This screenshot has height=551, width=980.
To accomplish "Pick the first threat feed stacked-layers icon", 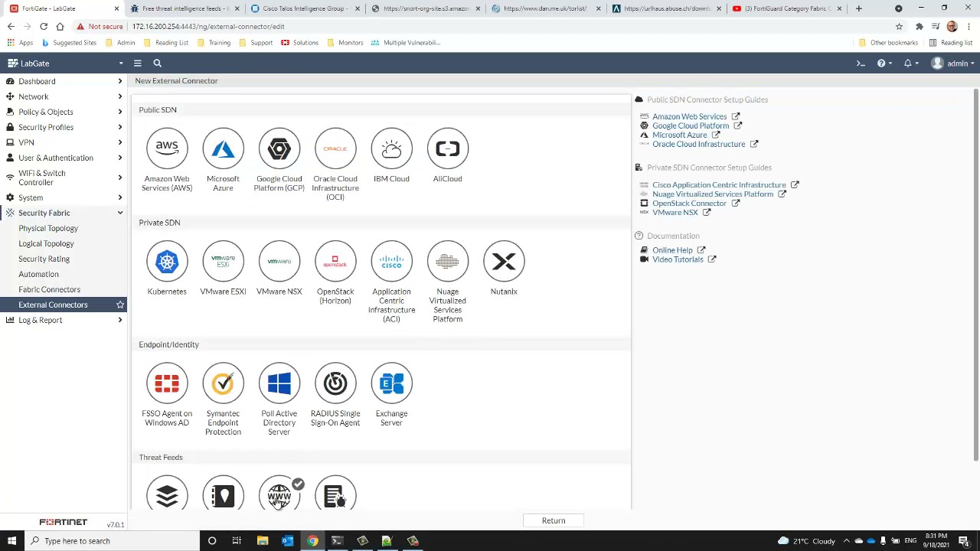I will coord(167,494).
